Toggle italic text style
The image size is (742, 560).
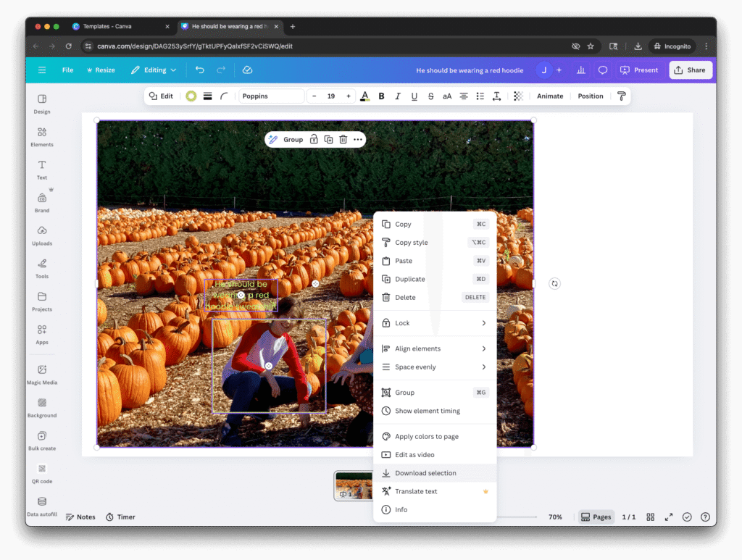point(398,96)
